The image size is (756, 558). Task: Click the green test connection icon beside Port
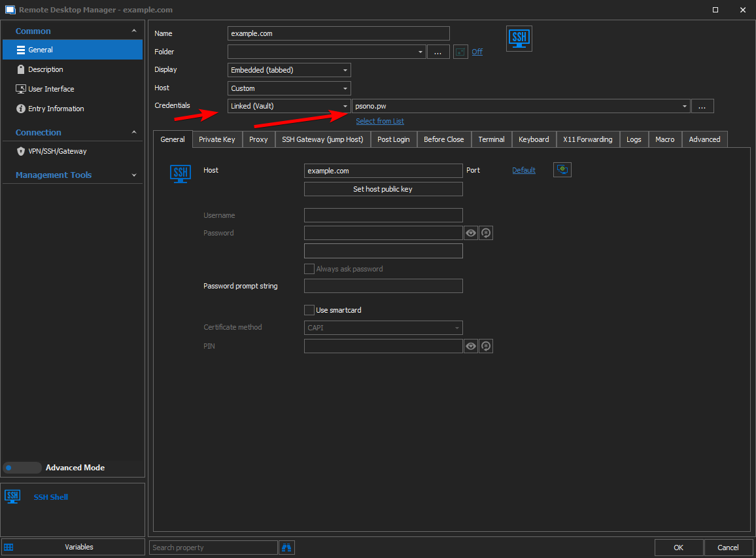tap(562, 169)
